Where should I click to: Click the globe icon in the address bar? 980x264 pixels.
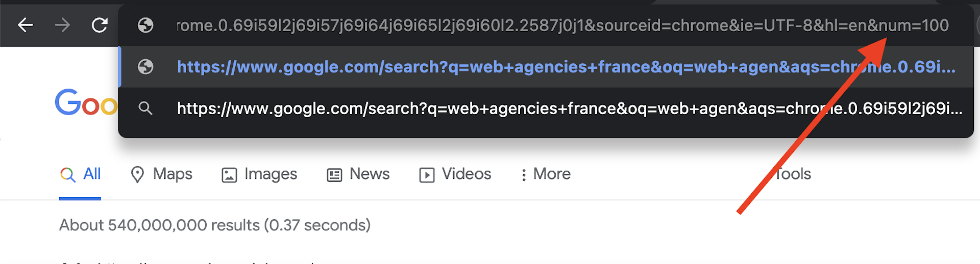coord(145,25)
